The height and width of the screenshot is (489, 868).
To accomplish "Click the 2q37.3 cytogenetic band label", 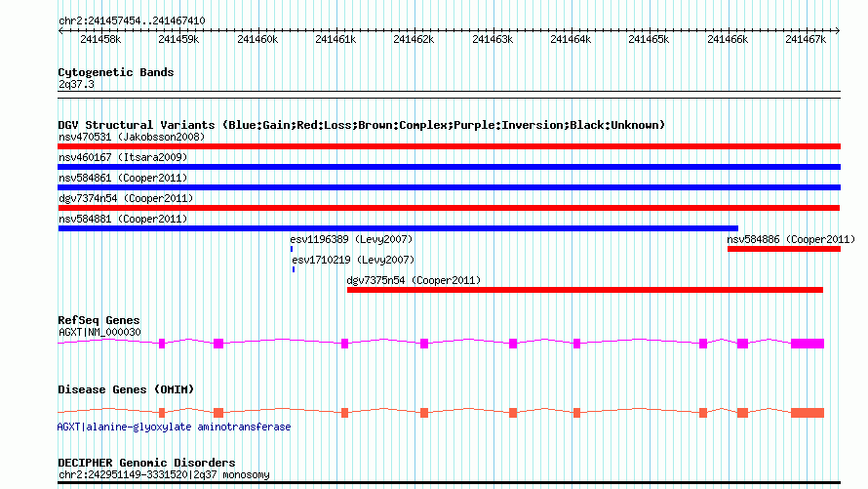I will [x=76, y=84].
